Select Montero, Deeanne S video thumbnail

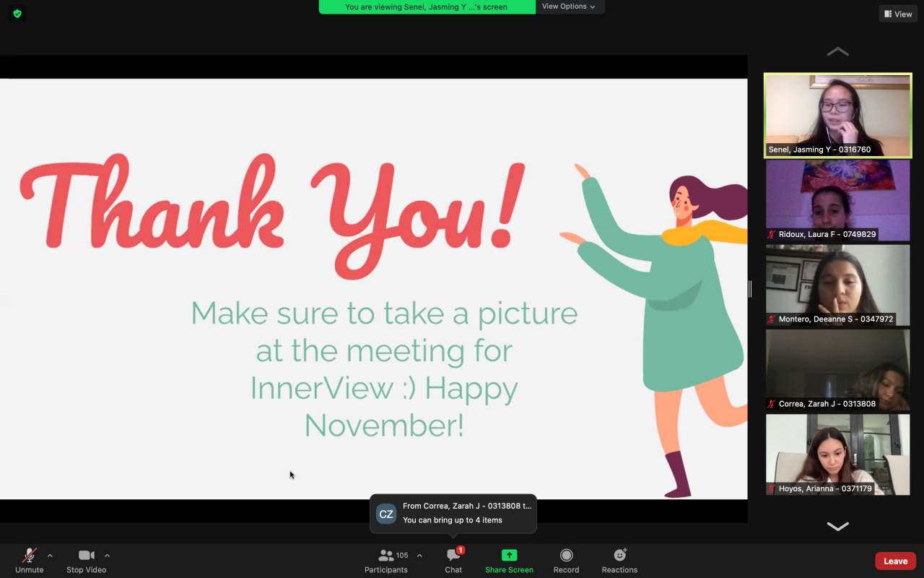[x=837, y=285]
